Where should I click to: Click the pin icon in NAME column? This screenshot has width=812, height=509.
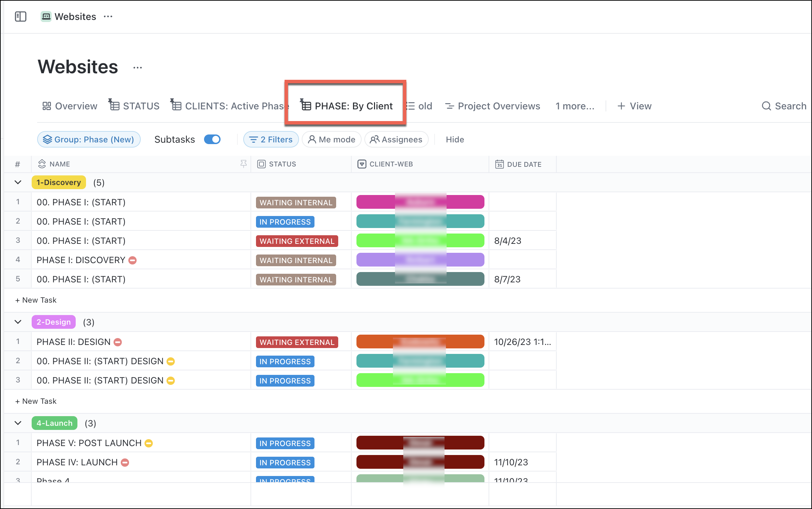(244, 164)
